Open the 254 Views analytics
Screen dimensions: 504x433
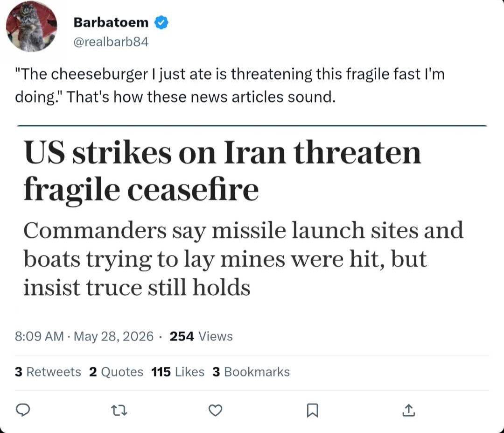click(201, 336)
